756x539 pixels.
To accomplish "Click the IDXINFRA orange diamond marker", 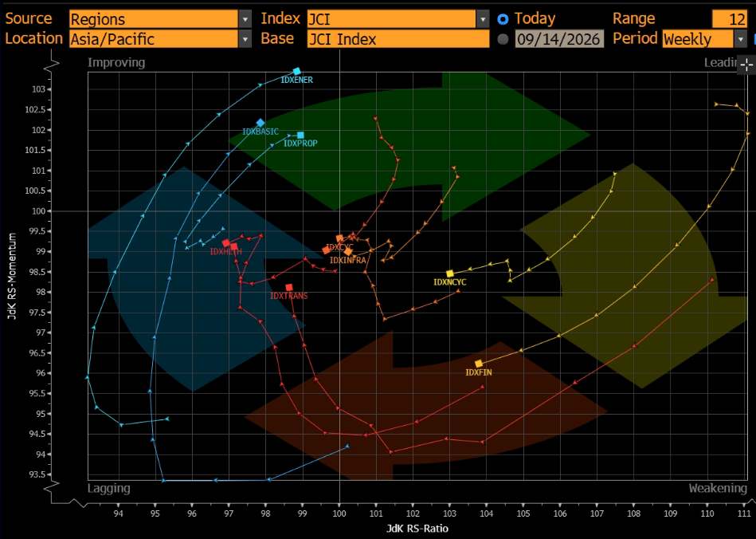I will click(x=348, y=251).
